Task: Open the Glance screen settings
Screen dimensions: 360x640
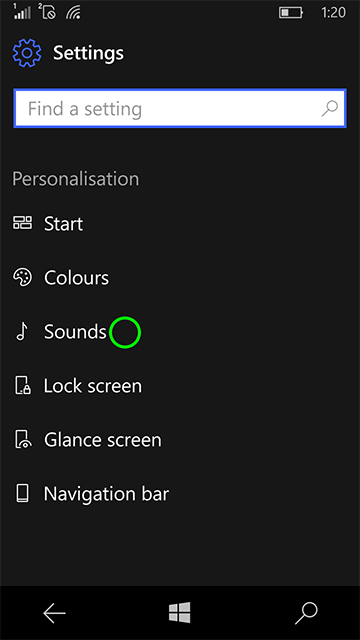Action: pyautogui.click(x=180, y=440)
